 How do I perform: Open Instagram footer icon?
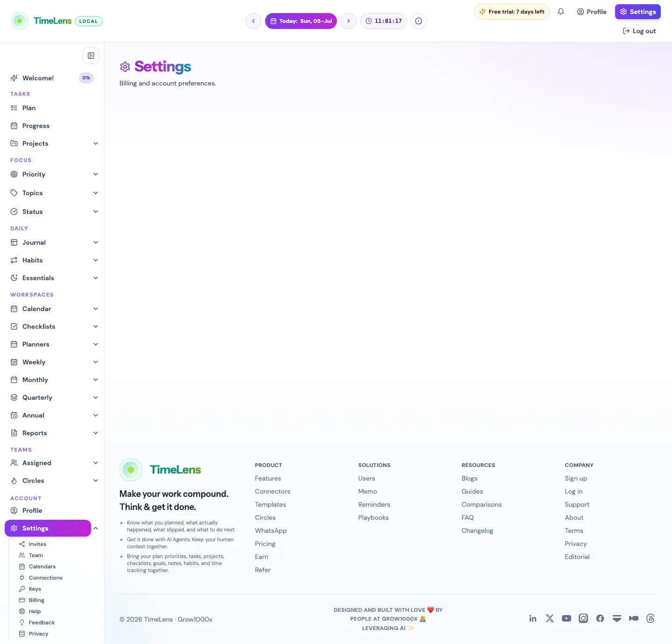click(x=583, y=618)
